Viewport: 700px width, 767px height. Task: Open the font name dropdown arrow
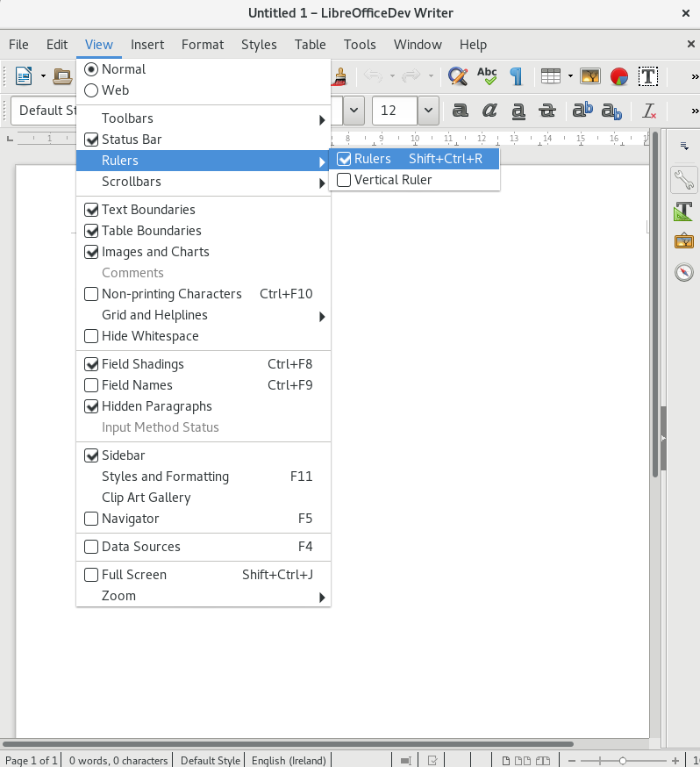tap(354, 111)
